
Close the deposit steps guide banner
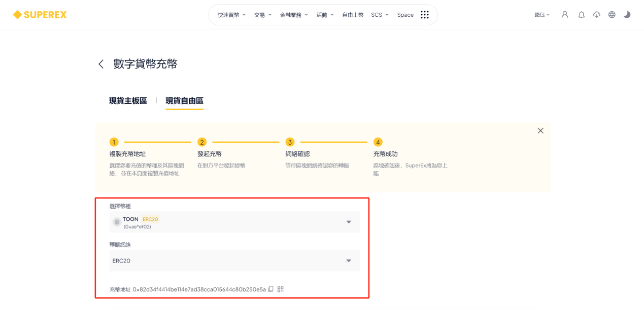(540, 131)
